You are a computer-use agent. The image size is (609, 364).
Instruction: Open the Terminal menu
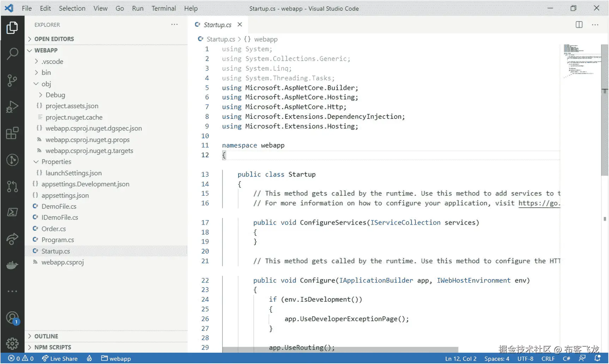(164, 8)
